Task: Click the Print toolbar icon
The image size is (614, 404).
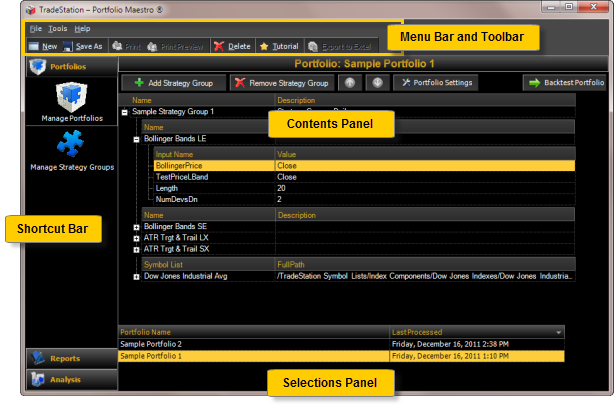Action: 117,47
